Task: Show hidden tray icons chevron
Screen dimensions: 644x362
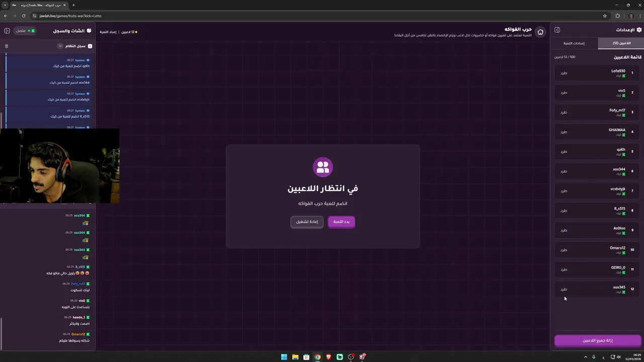Action: pos(586,357)
